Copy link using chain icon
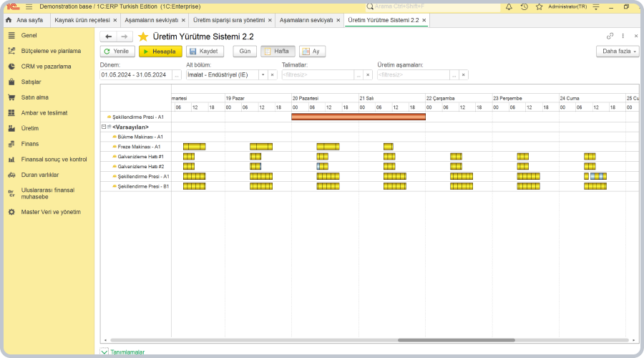The height and width of the screenshot is (358, 644). point(610,37)
